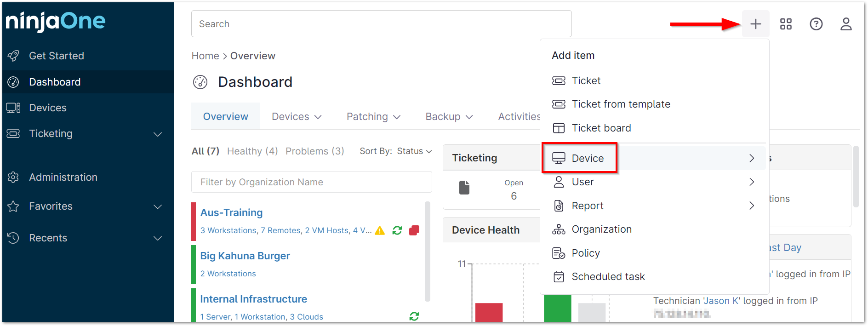The width and height of the screenshot is (868, 326).
Task: Open the help question mark icon
Action: pyautogui.click(x=816, y=24)
